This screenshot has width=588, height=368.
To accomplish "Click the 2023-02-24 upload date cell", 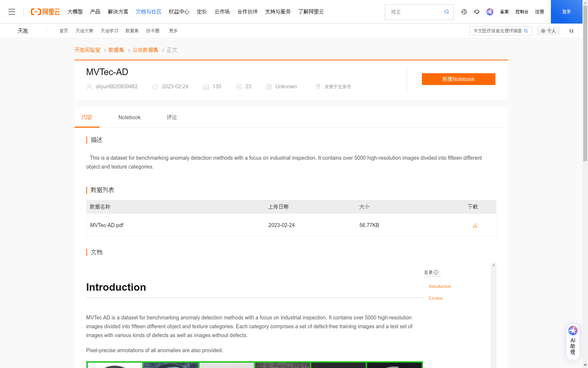I will coord(282,225).
